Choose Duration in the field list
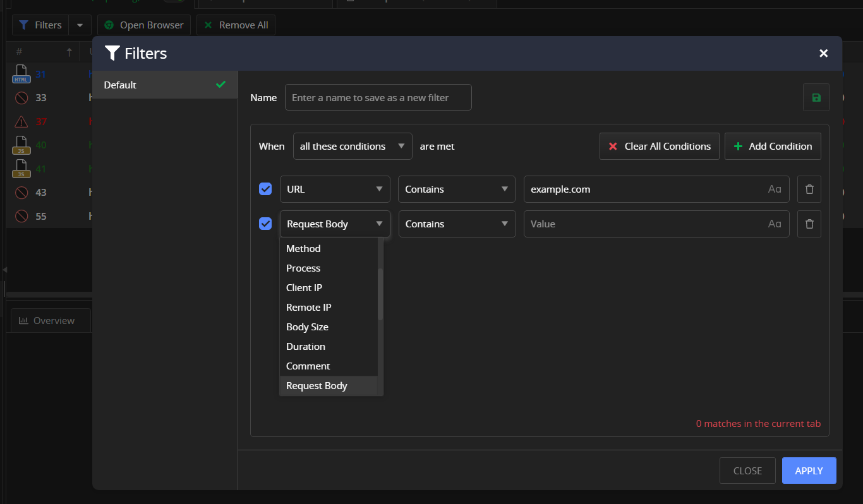This screenshot has width=863, height=504. click(306, 347)
